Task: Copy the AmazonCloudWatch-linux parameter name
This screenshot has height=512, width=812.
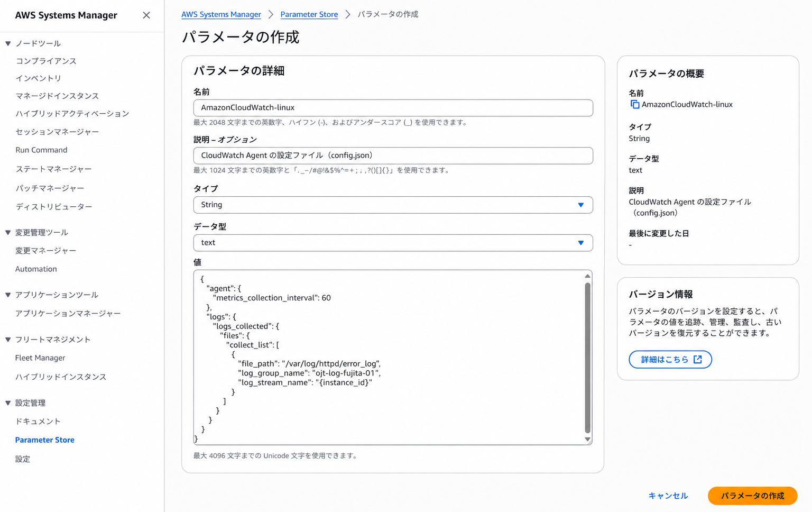Action: coord(635,105)
